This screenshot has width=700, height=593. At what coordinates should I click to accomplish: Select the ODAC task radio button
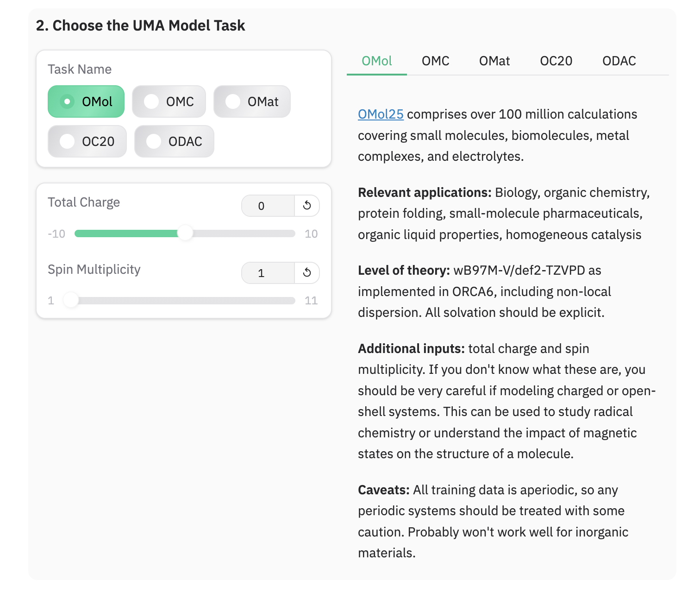pyautogui.click(x=174, y=141)
